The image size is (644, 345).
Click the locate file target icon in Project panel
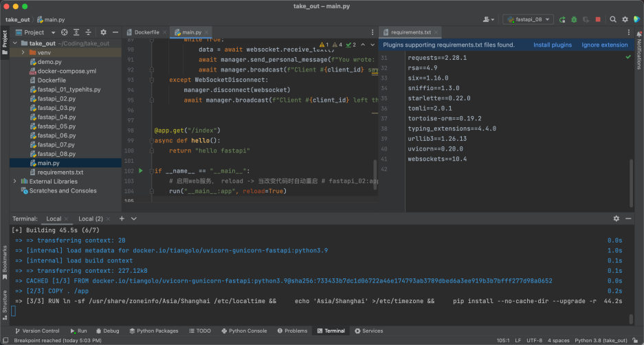[65, 32]
